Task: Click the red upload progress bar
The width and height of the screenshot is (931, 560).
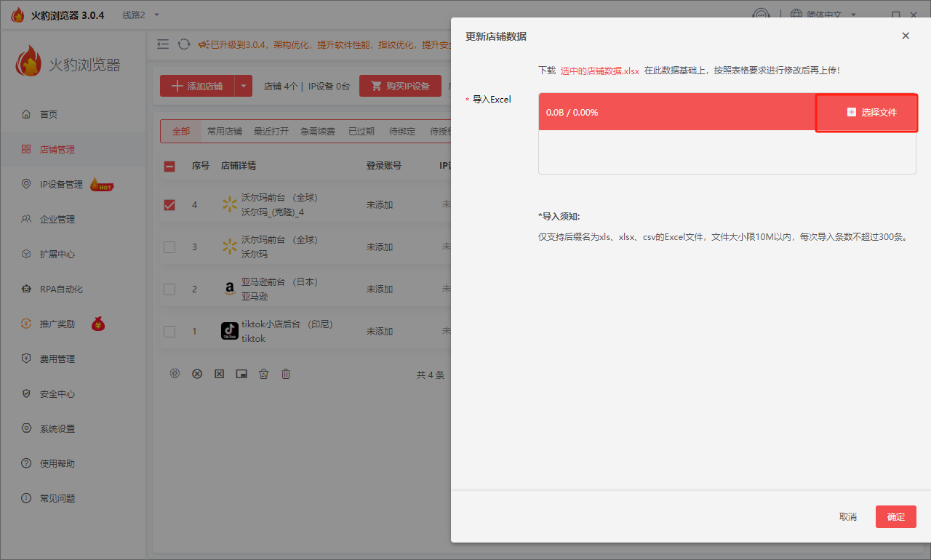Action: pyautogui.click(x=676, y=113)
